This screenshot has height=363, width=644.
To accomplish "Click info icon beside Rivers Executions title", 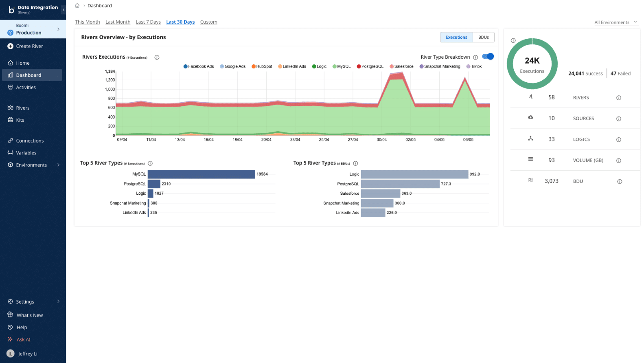I will pyautogui.click(x=157, y=57).
